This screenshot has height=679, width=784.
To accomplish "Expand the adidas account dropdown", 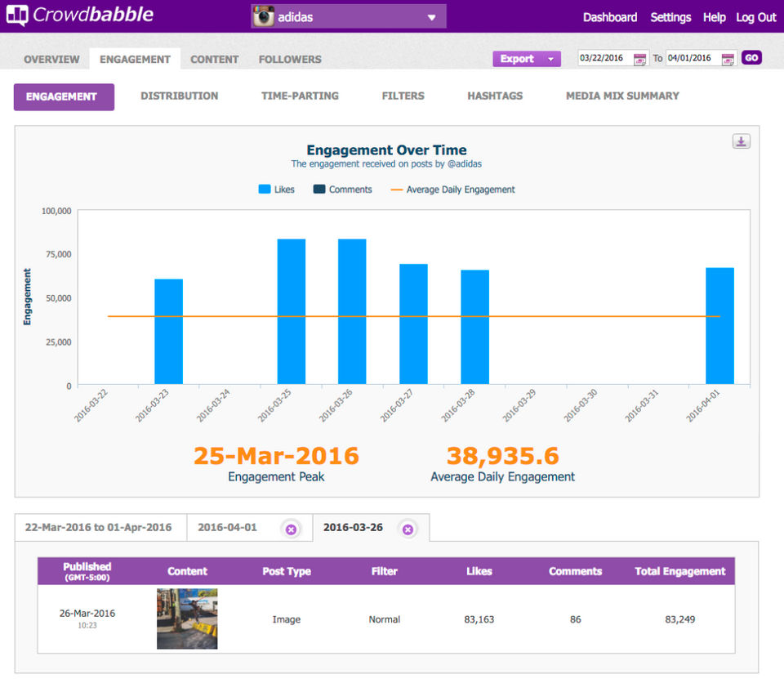I will pos(431,17).
